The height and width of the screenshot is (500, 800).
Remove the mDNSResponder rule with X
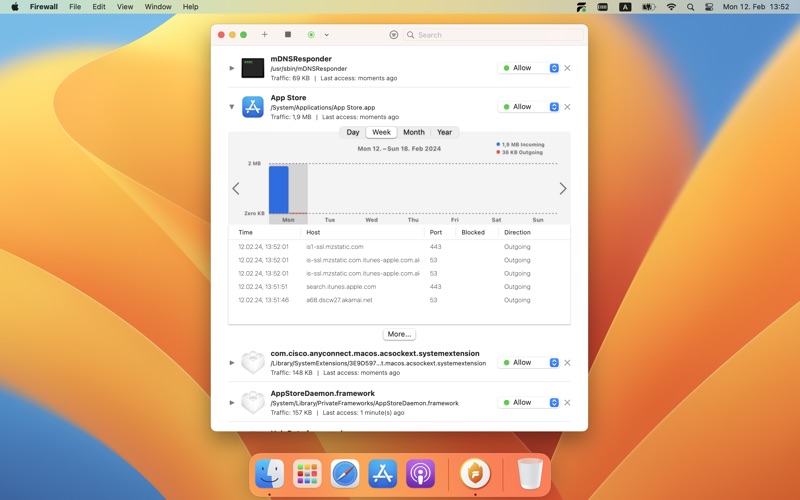[x=567, y=68]
